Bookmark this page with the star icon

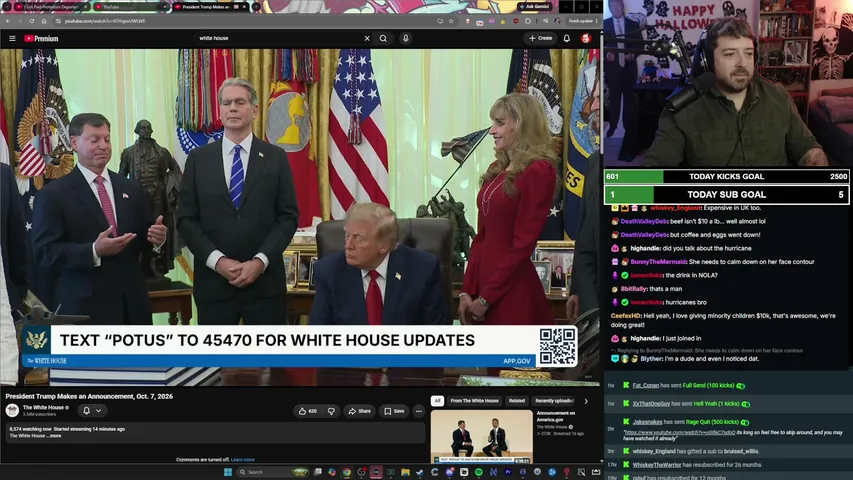[x=451, y=21]
